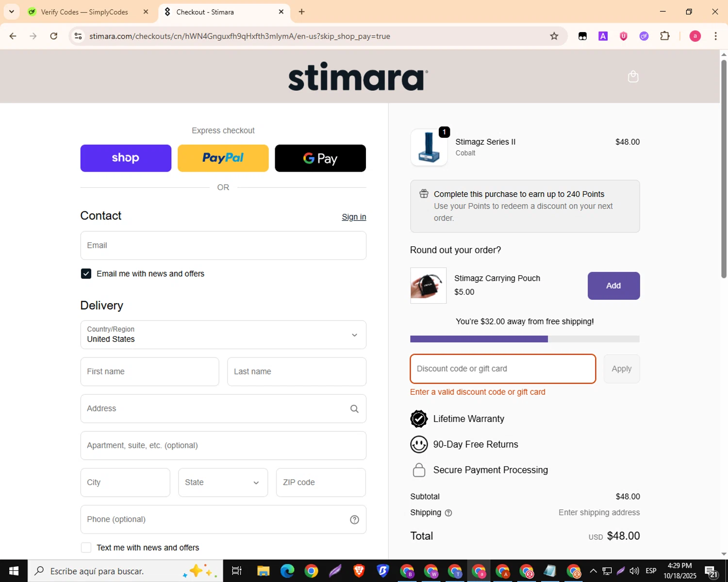Open the Chrome profile avatar
Screen dimensions: 728x582
[x=695, y=36]
